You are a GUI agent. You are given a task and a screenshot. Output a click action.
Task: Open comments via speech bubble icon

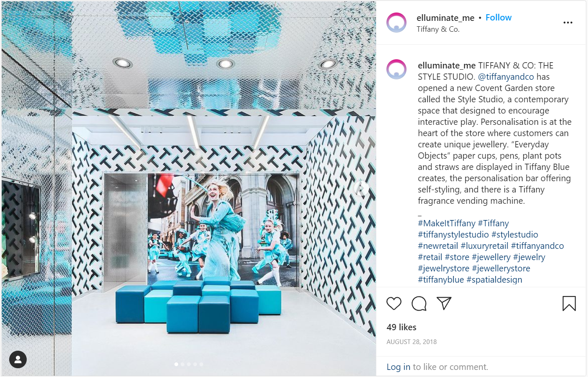(x=419, y=304)
